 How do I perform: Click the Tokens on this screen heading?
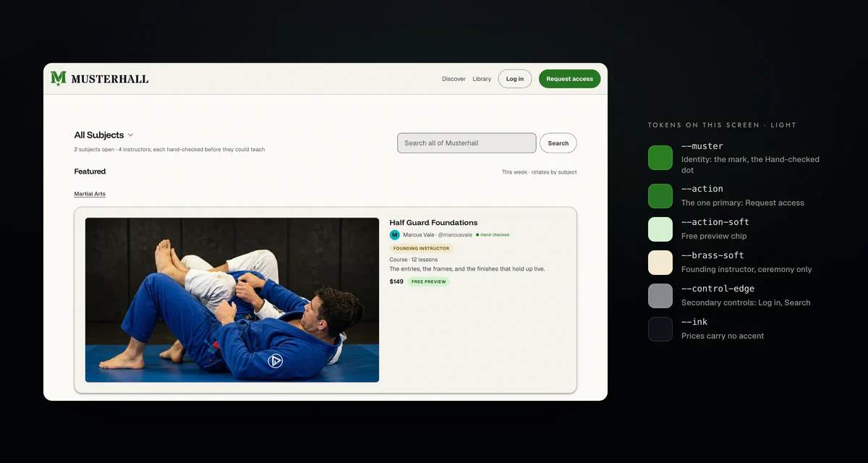[x=722, y=125]
